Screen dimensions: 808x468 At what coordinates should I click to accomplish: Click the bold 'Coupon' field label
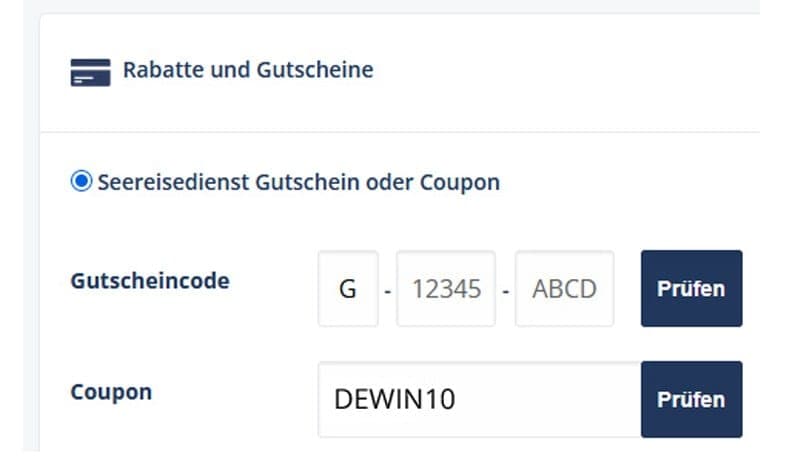pos(111,392)
